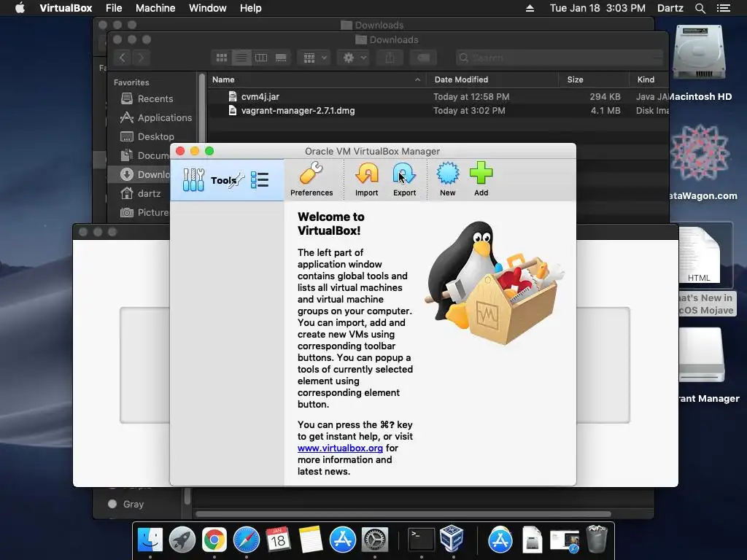Open Safari from the Dock
The width and height of the screenshot is (747, 560).
(247, 540)
